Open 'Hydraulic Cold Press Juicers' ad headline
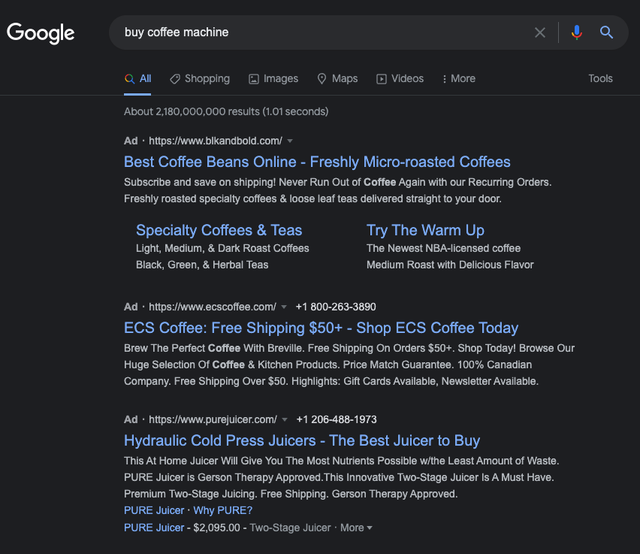The width and height of the screenshot is (640, 554). 302,441
